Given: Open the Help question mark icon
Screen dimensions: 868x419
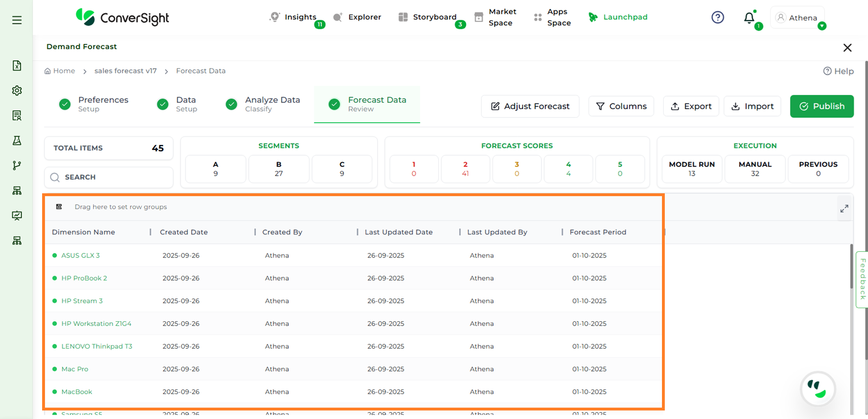Looking at the screenshot, I should (x=717, y=17).
